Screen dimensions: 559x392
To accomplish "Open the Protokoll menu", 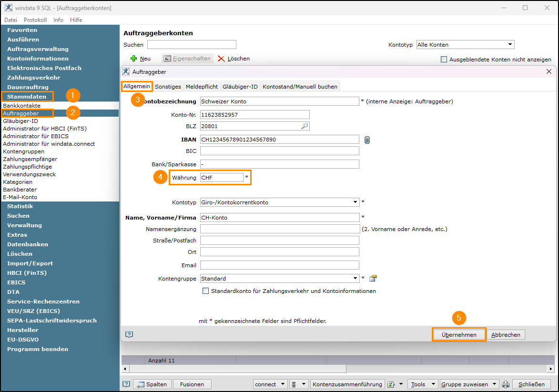I will [x=35, y=20].
